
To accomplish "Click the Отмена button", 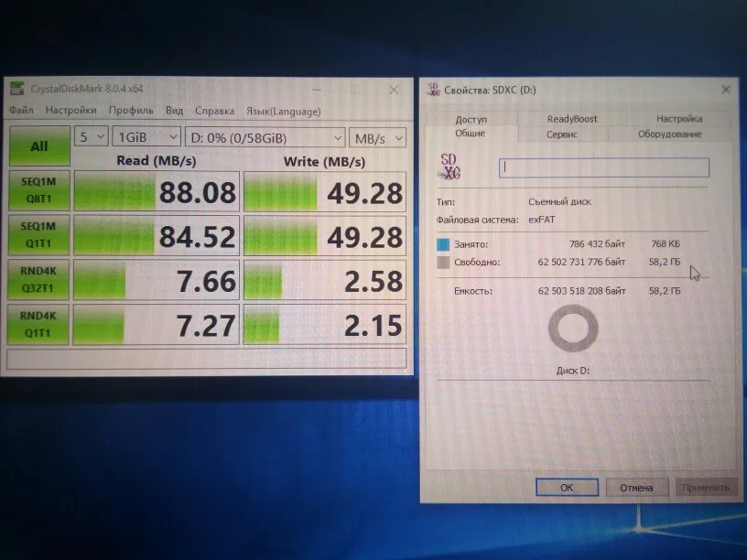I will tap(636, 487).
